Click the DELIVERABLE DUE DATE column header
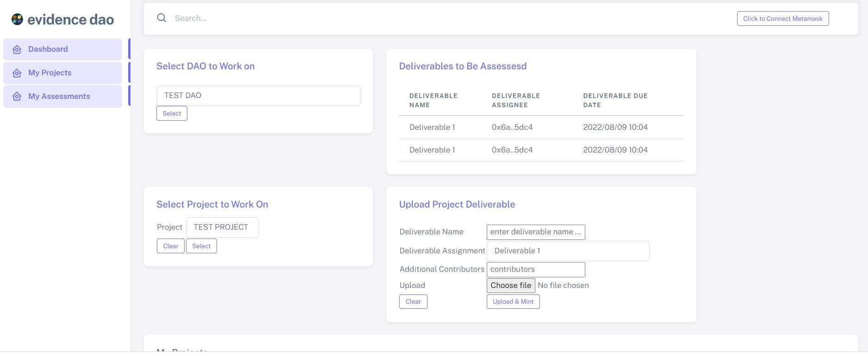 pos(615,100)
